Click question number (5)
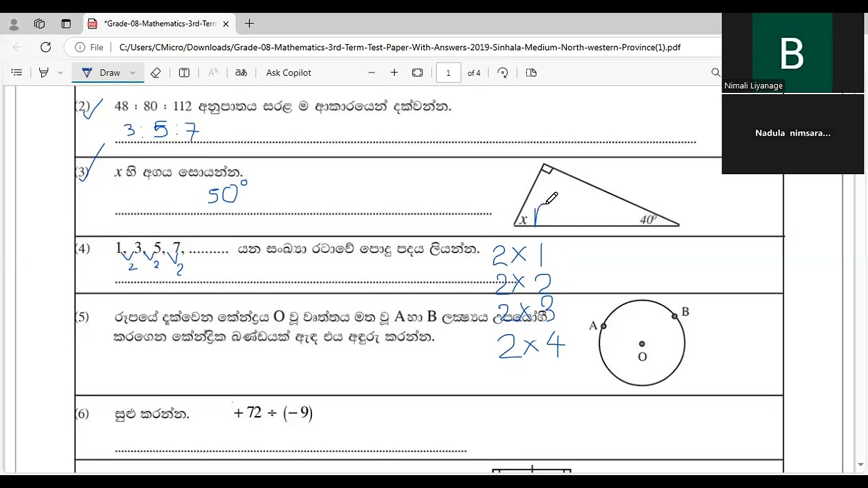This screenshot has height=488, width=868. coord(82,317)
